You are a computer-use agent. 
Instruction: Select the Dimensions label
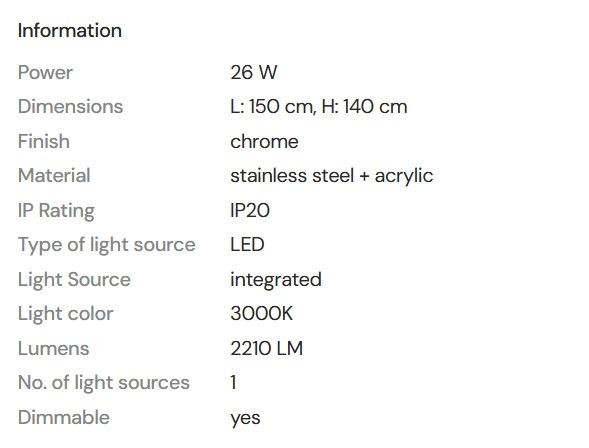(x=70, y=107)
